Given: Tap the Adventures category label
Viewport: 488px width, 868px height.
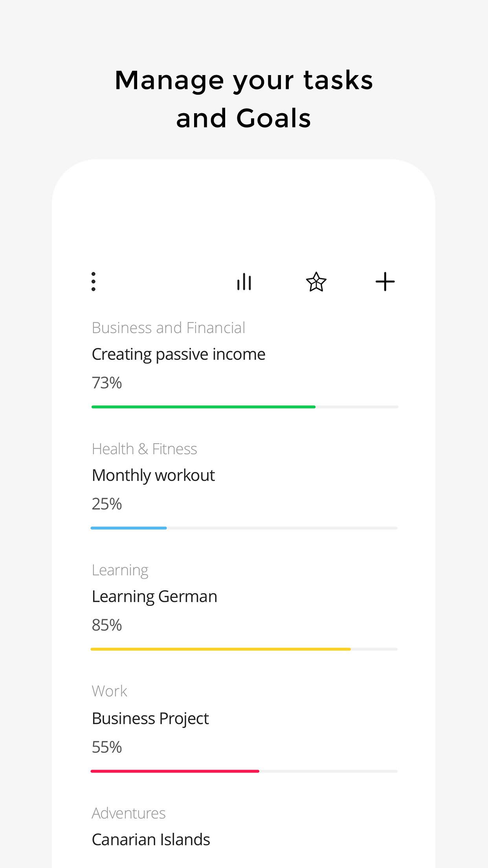Looking at the screenshot, I should click(128, 813).
